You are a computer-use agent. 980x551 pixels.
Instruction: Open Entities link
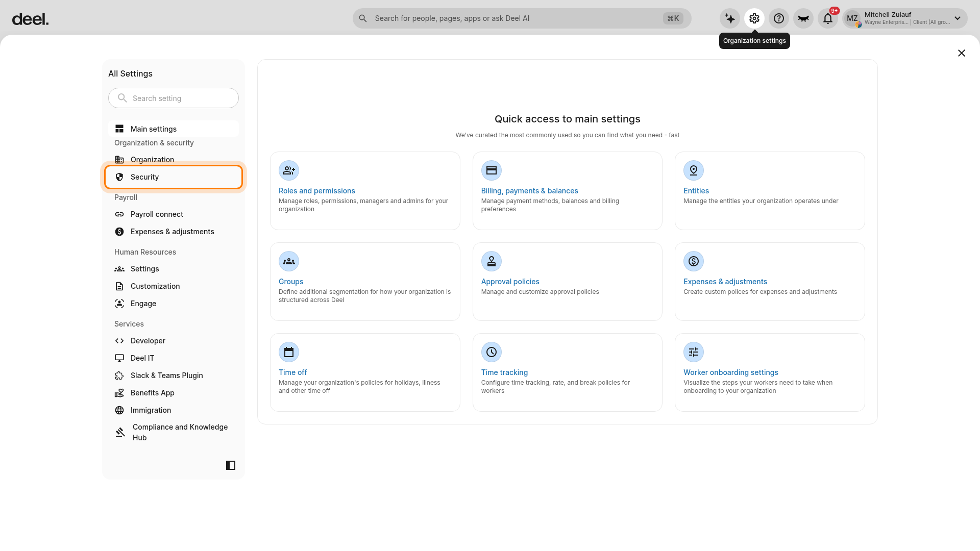coord(696,191)
